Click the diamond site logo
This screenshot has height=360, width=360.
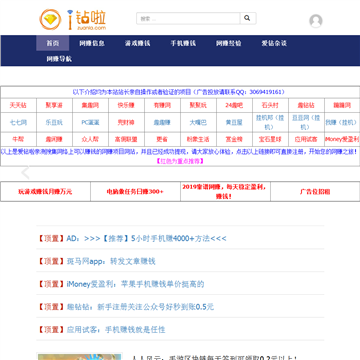tap(73, 20)
